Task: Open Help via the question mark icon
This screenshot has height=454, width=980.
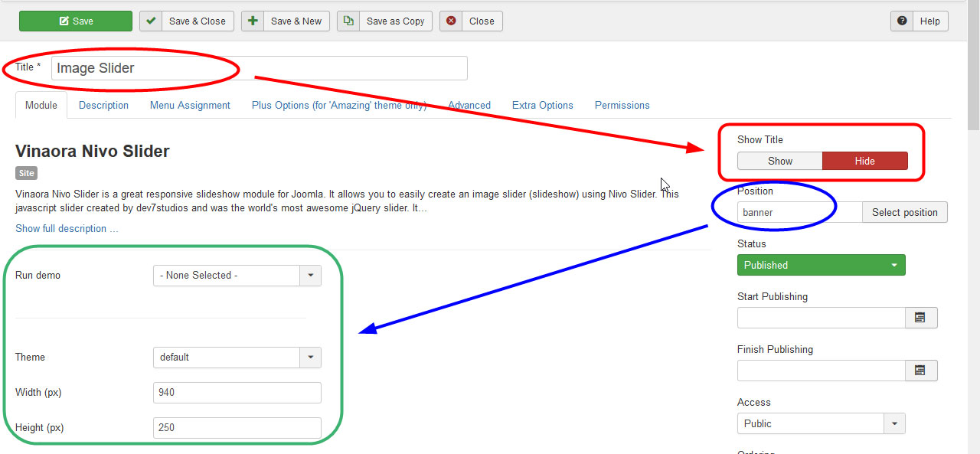Action: (x=902, y=21)
